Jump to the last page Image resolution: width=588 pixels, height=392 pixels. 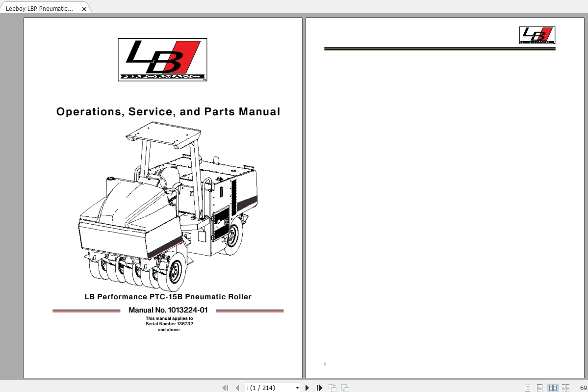[319, 388]
